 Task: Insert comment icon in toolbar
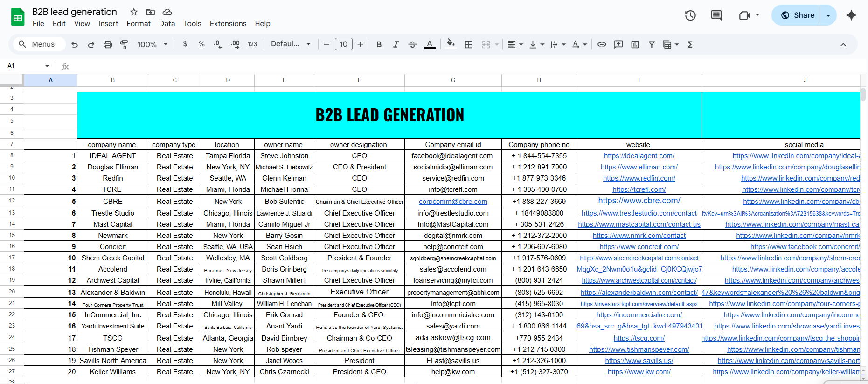point(618,44)
